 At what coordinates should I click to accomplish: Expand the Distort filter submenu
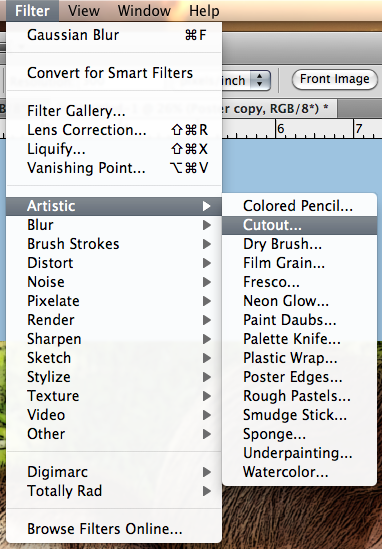tap(114, 263)
